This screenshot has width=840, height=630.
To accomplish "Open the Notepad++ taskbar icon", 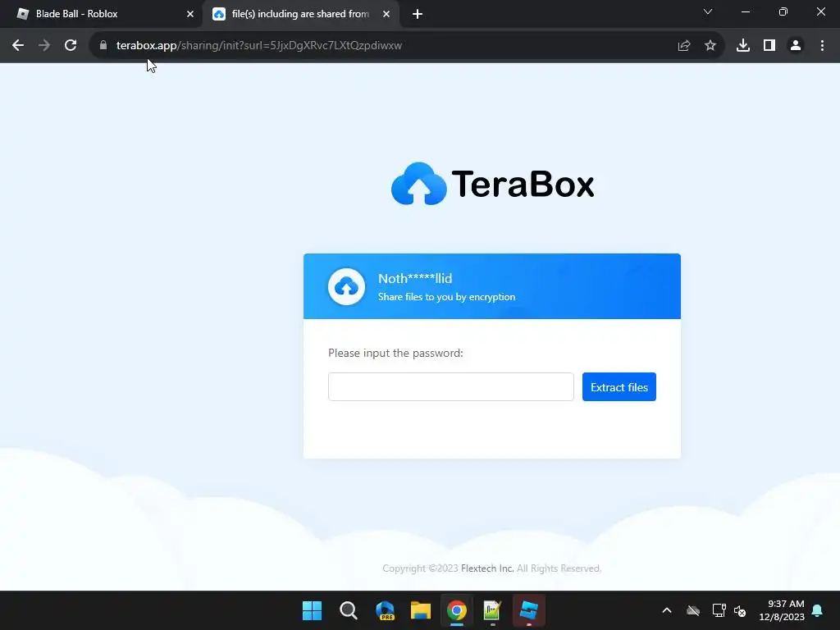I will [x=492, y=610].
